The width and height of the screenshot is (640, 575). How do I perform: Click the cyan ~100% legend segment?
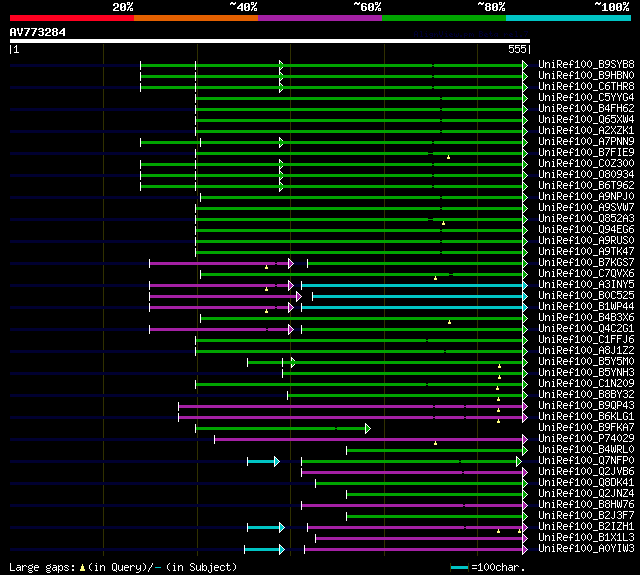569,18
